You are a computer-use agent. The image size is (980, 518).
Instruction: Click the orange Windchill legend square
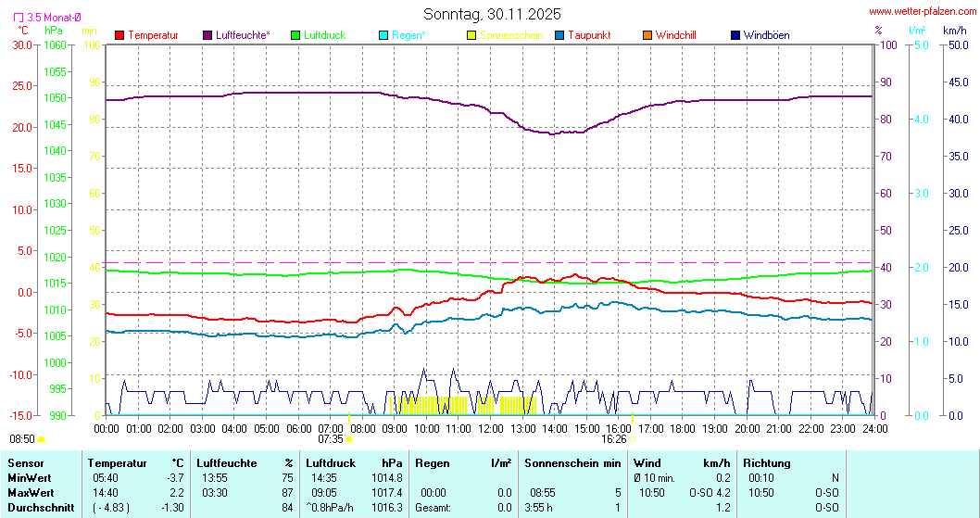pos(647,35)
